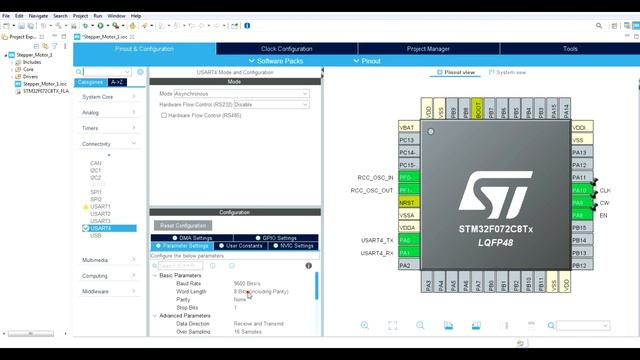Switch to the Project Manager tab
Image resolution: width=640 pixels, height=360 pixels.
click(428, 49)
